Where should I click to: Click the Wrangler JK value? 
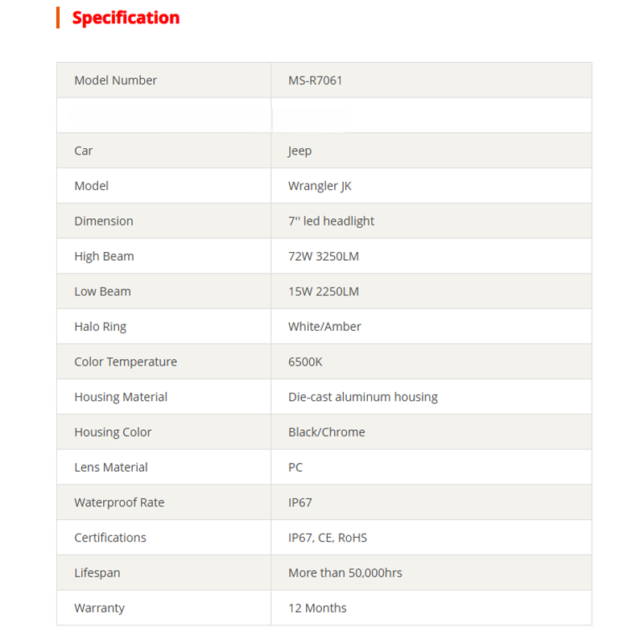(320, 186)
